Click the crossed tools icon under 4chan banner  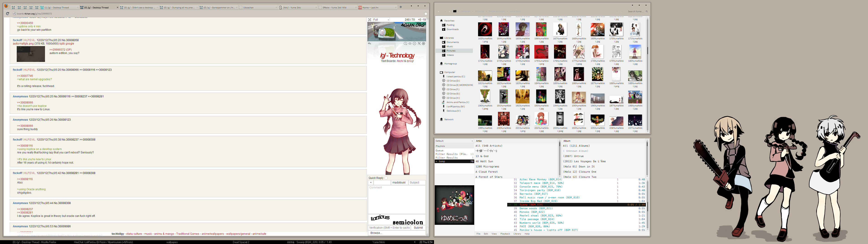point(419,43)
